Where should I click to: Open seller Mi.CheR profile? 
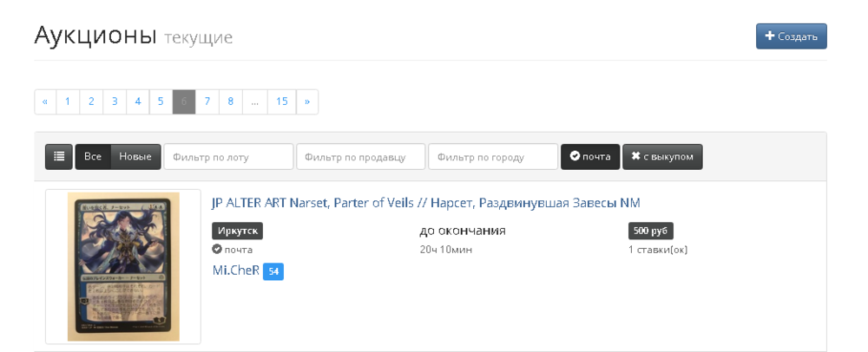(x=235, y=271)
